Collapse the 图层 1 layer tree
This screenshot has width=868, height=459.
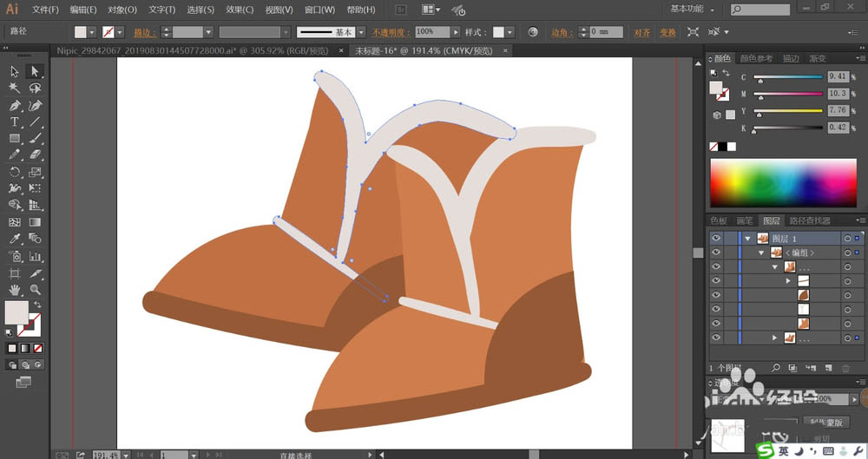tap(747, 238)
